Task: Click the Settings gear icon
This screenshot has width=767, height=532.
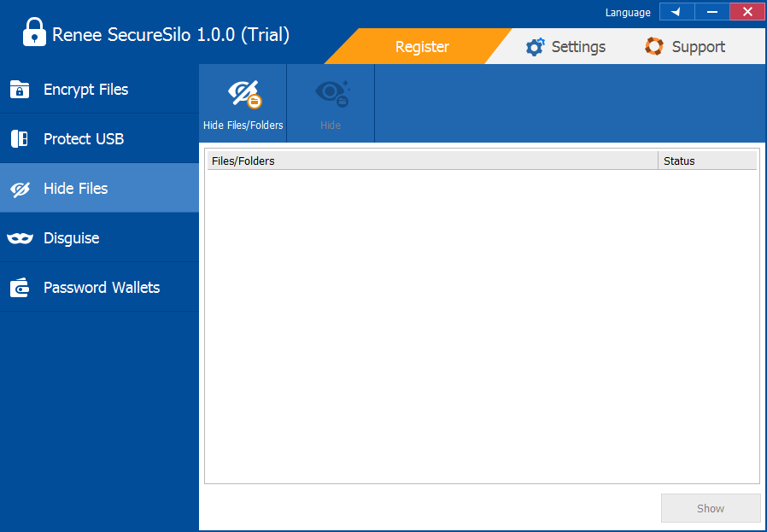Action: click(535, 47)
